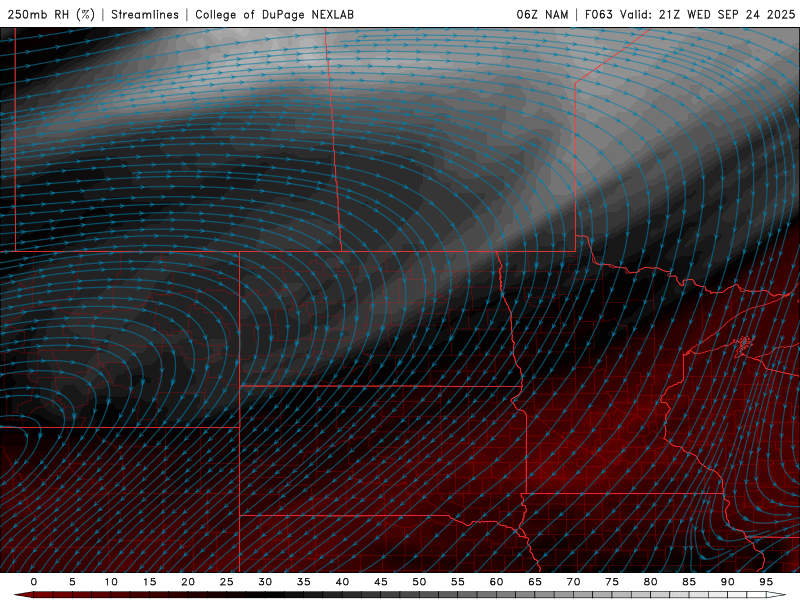Click the colorbar label 90
This screenshot has height=600, width=800.
coord(727,582)
